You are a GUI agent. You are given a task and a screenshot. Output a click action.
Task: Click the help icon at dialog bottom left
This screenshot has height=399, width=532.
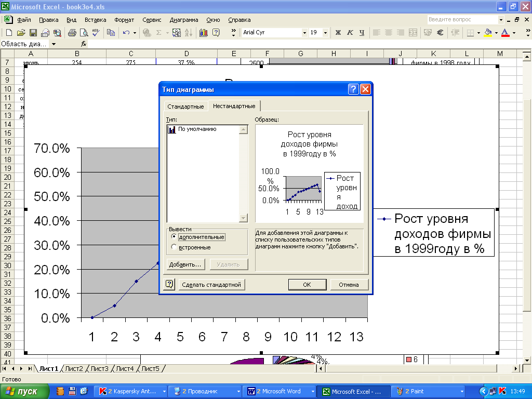click(169, 284)
